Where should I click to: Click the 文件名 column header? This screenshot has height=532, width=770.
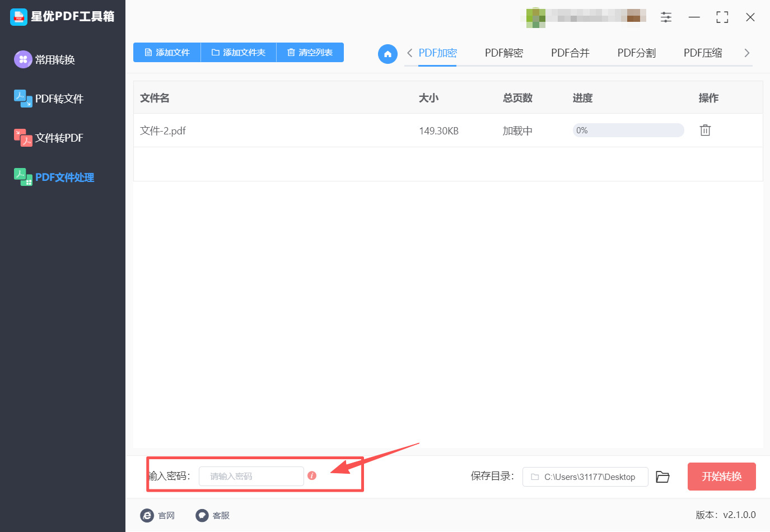[x=155, y=99]
